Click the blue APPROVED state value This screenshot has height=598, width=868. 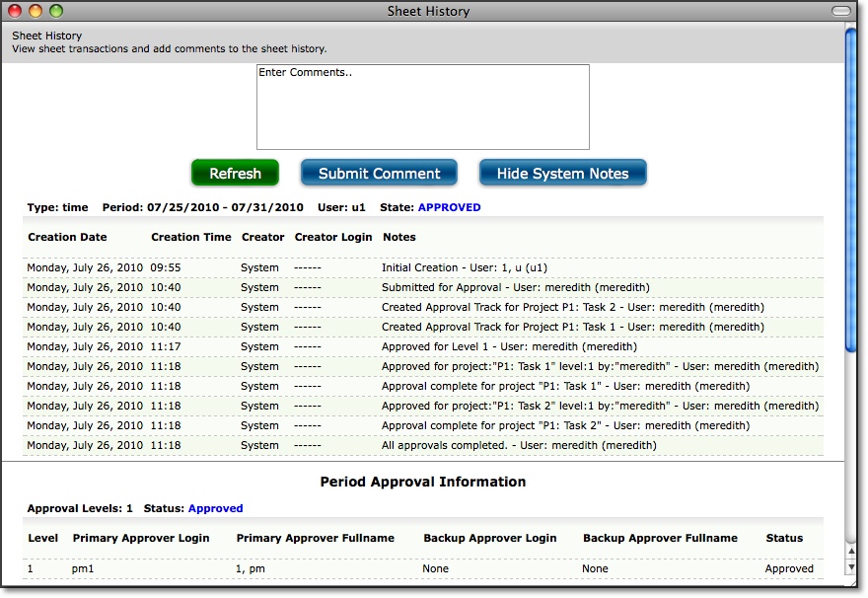pyautogui.click(x=449, y=207)
